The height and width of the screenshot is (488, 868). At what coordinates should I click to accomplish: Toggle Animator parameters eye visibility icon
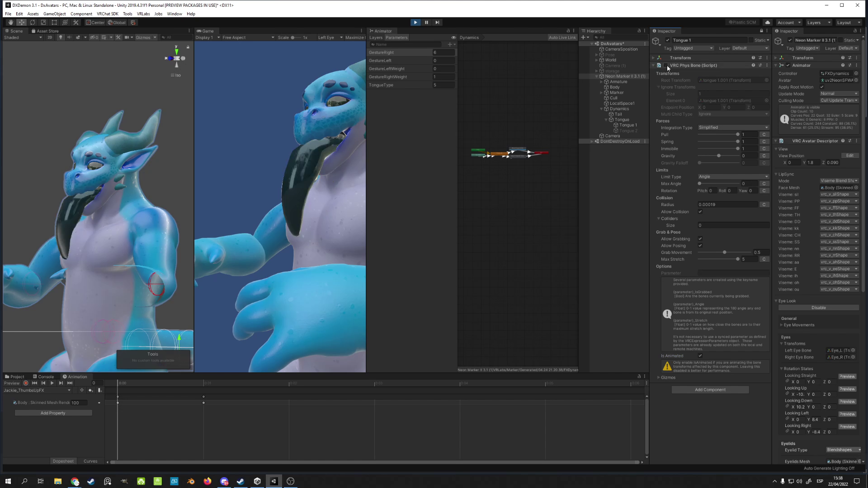click(x=453, y=38)
